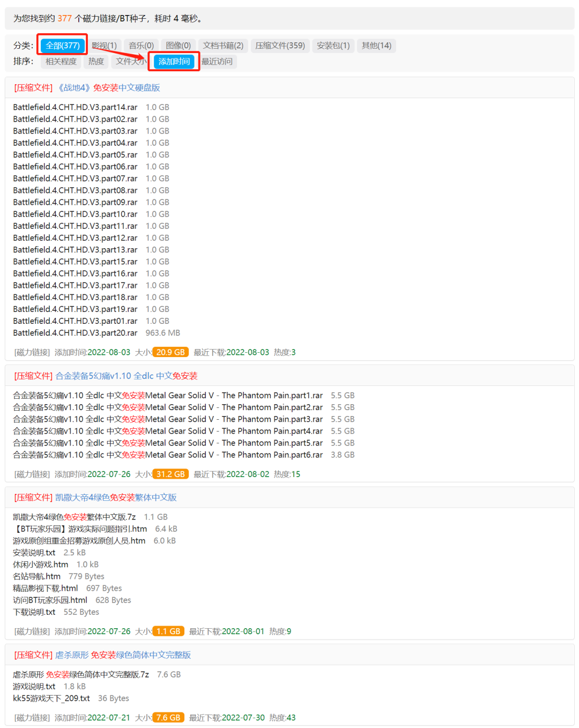Click the result count 377 in summary
This screenshot has width=579, height=728.
pos(65,18)
